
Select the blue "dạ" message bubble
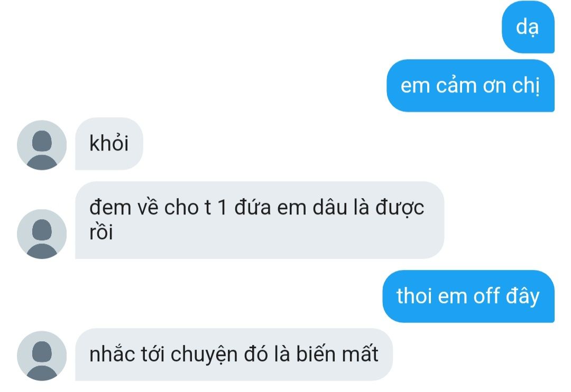point(528,27)
